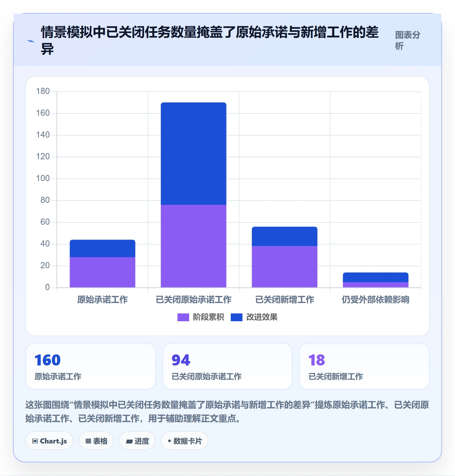Open the 18 已关闭新增工作 data card

pos(364,366)
